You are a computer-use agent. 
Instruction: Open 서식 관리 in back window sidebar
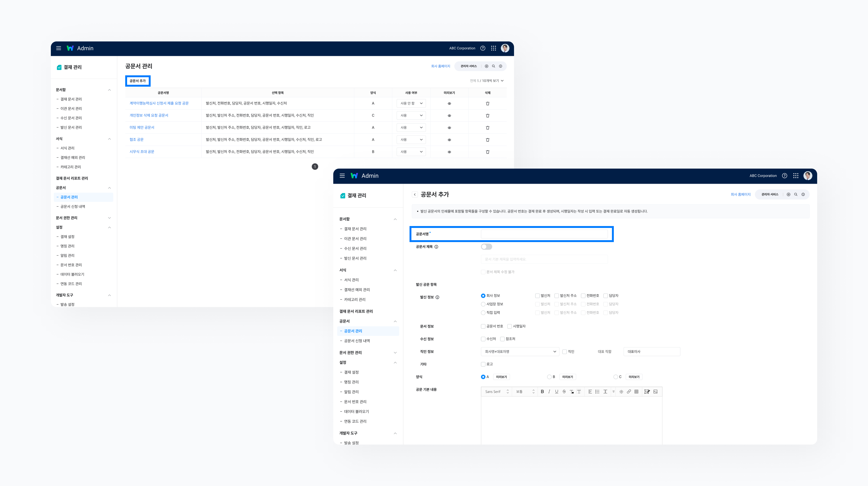tap(67, 148)
